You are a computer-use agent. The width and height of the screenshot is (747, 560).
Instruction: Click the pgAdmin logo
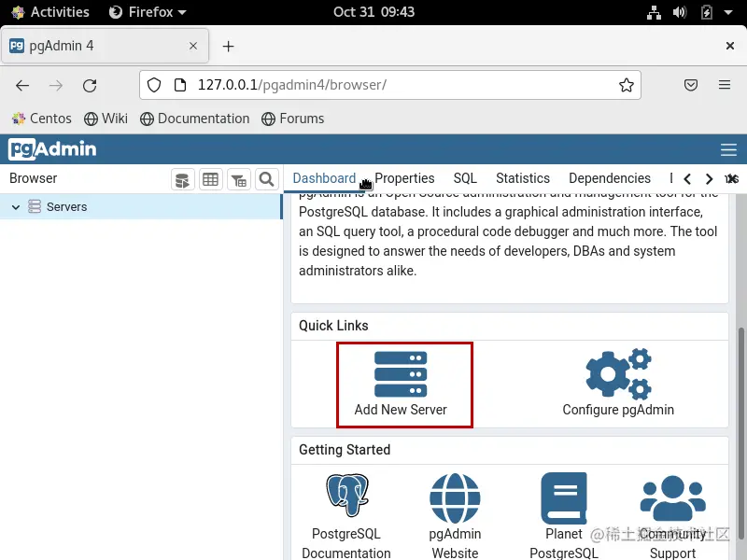52,149
